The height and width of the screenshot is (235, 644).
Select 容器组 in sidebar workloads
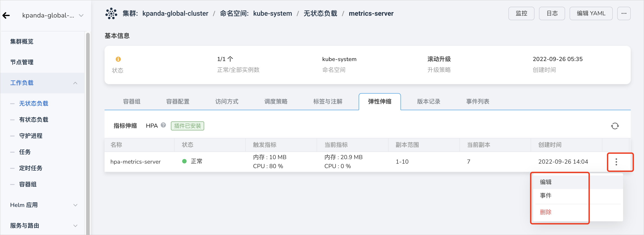click(28, 184)
